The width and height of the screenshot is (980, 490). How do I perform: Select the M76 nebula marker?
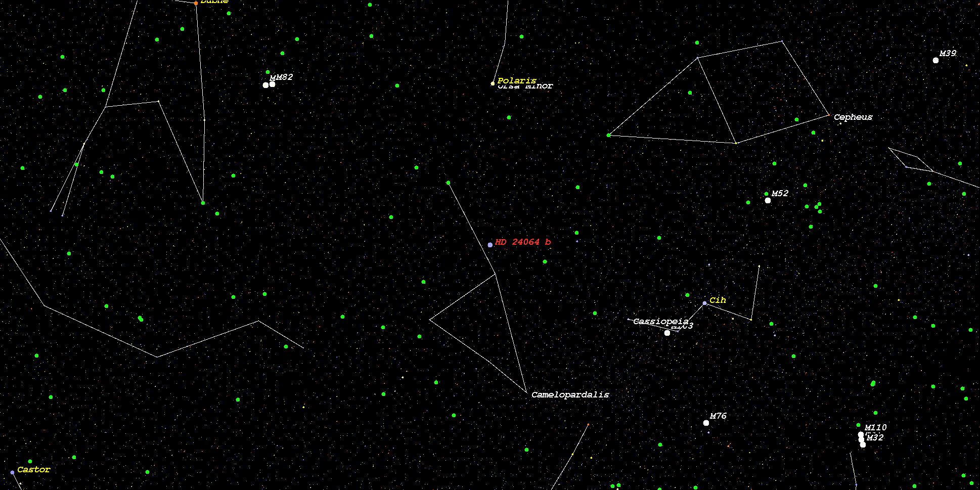pos(706,423)
